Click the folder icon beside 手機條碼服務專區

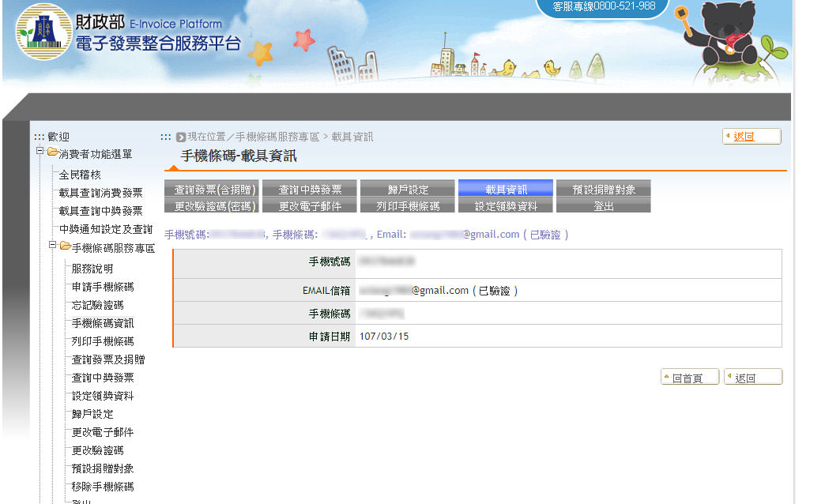tap(65, 246)
